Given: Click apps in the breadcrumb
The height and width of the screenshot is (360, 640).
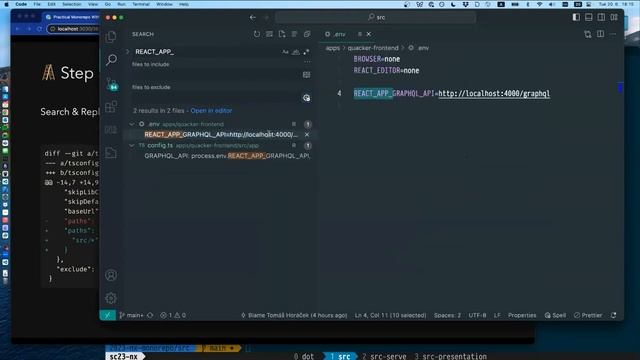Looking at the screenshot, I should coord(332,48).
